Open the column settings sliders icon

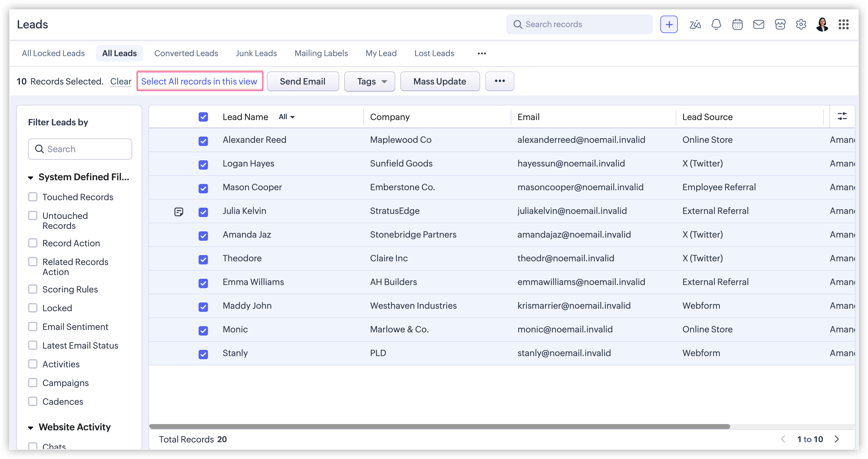pos(842,116)
